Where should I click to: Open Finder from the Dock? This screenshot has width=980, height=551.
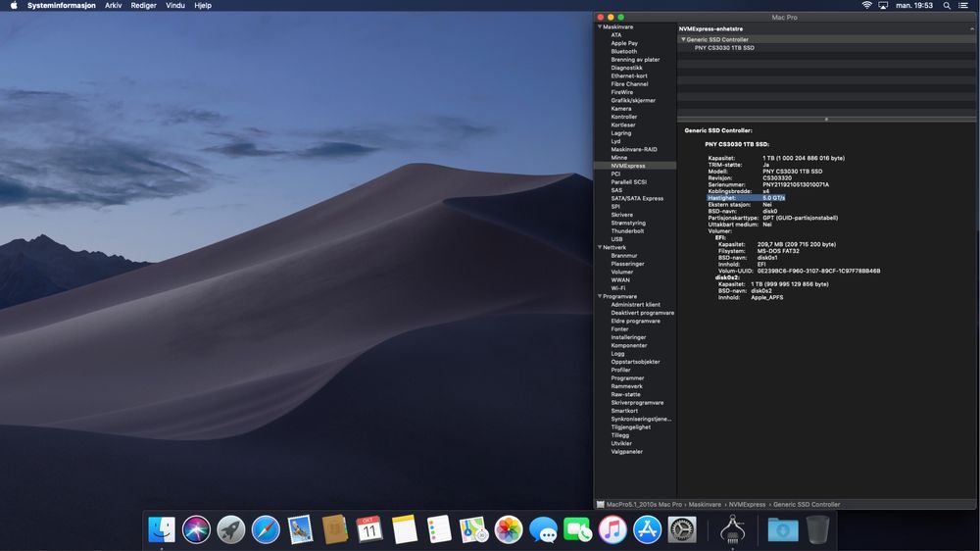pyautogui.click(x=162, y=529)
